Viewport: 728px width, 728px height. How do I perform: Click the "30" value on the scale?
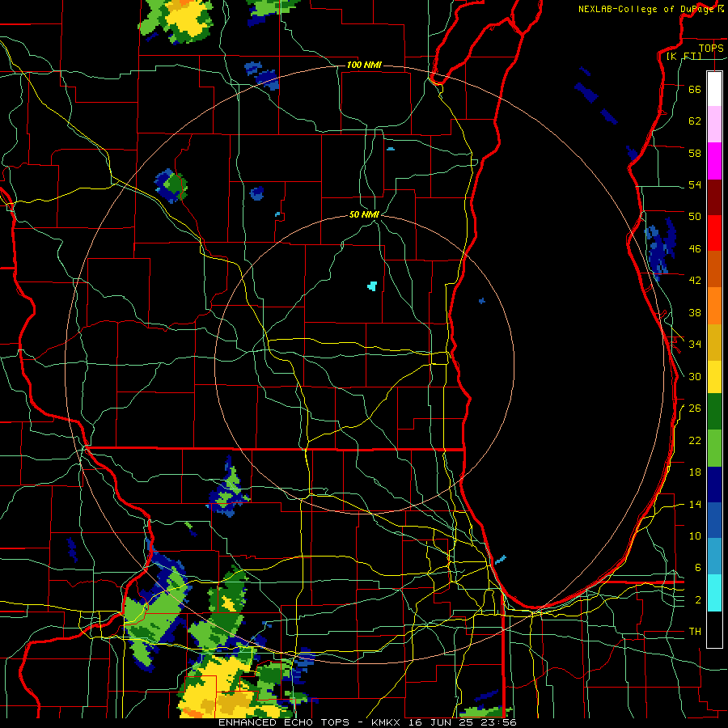click(x=695, y=376)
